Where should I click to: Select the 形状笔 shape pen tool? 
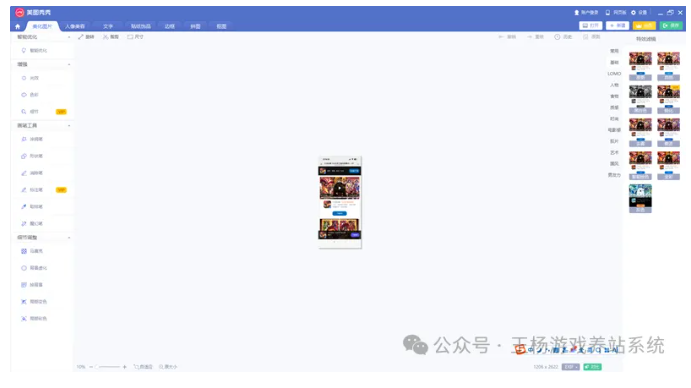coord(32,156)
